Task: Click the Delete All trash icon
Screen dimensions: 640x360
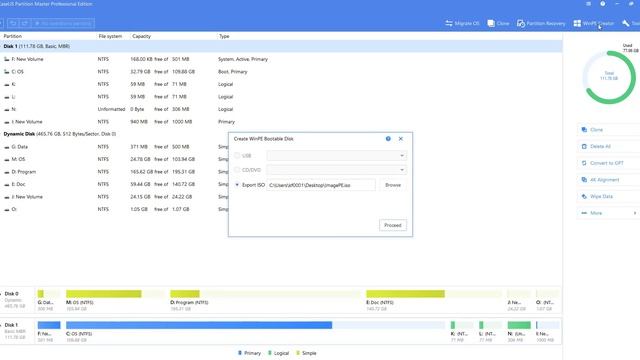Action: pos(584,146)
